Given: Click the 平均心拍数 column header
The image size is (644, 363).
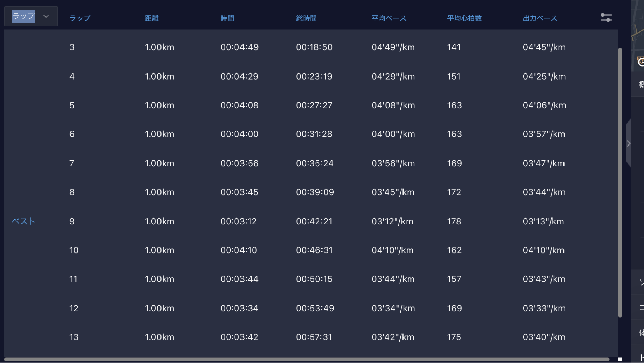Looking at the screenshot, I should coord(464,18).
